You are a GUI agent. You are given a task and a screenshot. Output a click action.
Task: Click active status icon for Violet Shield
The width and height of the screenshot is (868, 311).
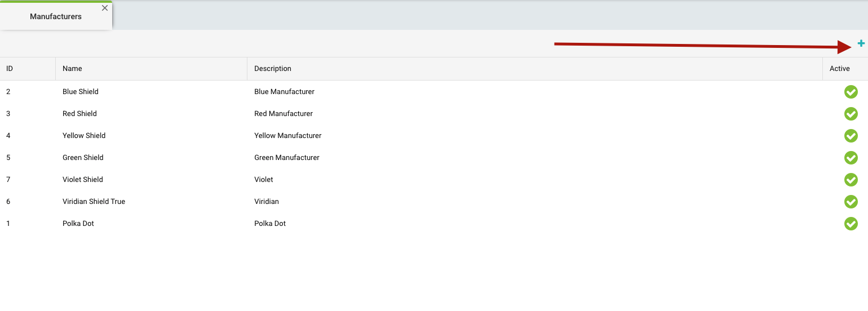click(851, 180)
